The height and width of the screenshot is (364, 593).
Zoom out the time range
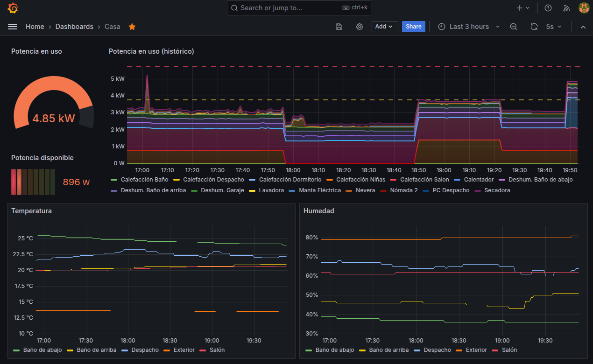point(514,27)
